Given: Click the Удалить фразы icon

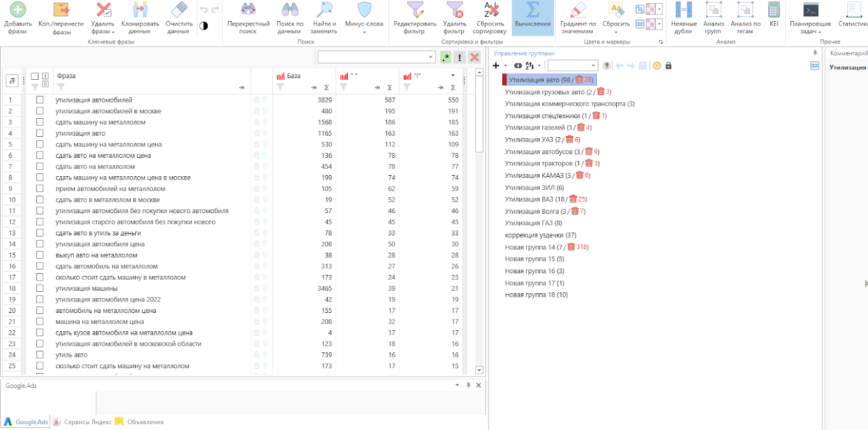Looking at the screenshot, I should point(103,10).
